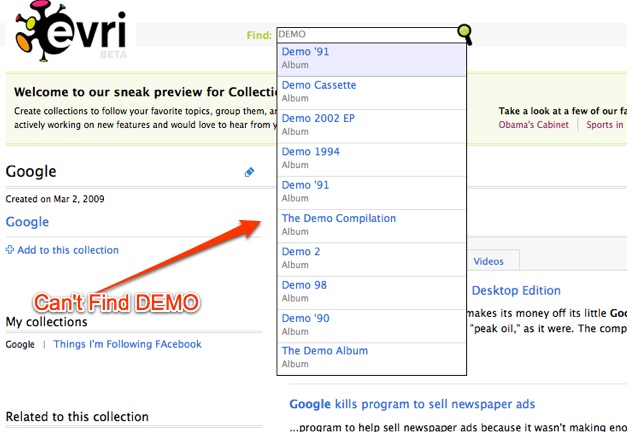The image size is (627, 432).
Task: Click the plus icon for Add to this collection
Action: pyautogui.click(x=10, y=250)
